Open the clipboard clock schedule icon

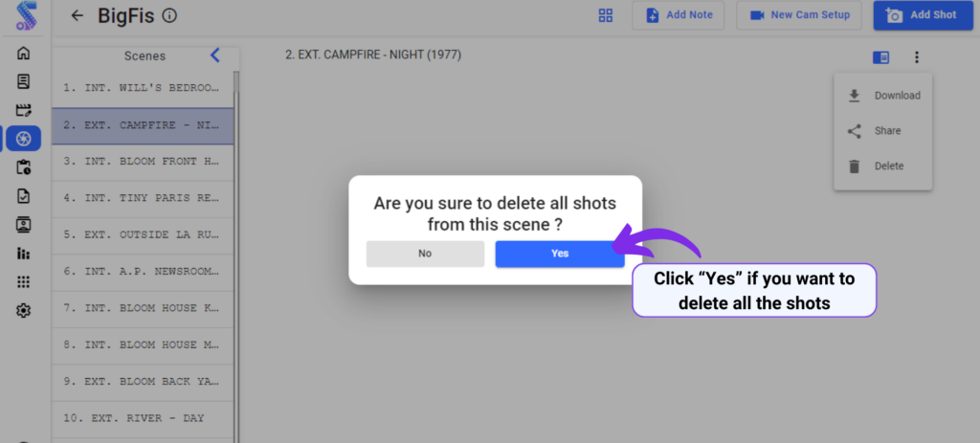pyautogui.click(x=23, y=167)
